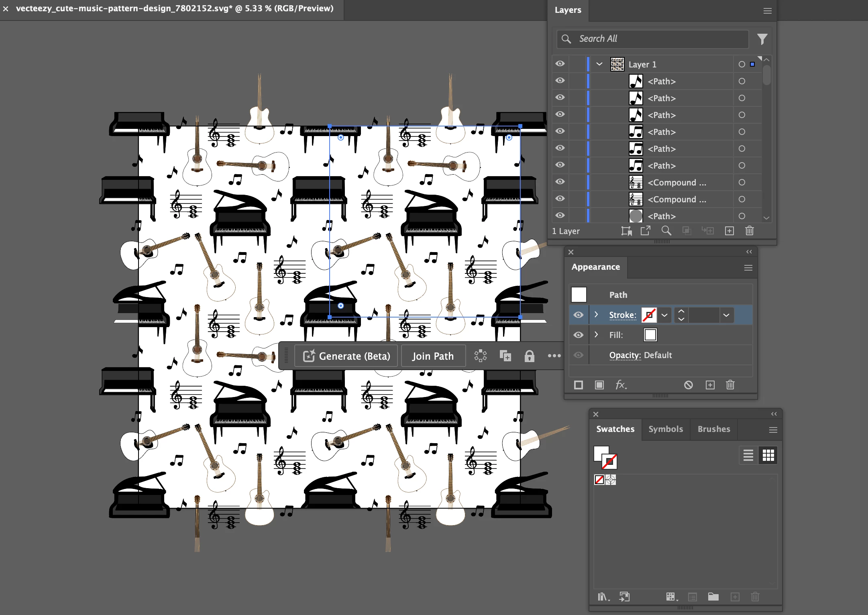Viewport: 868px width, 615px height.
Task: Click the Layers panel trash icon
Action: 749,231
